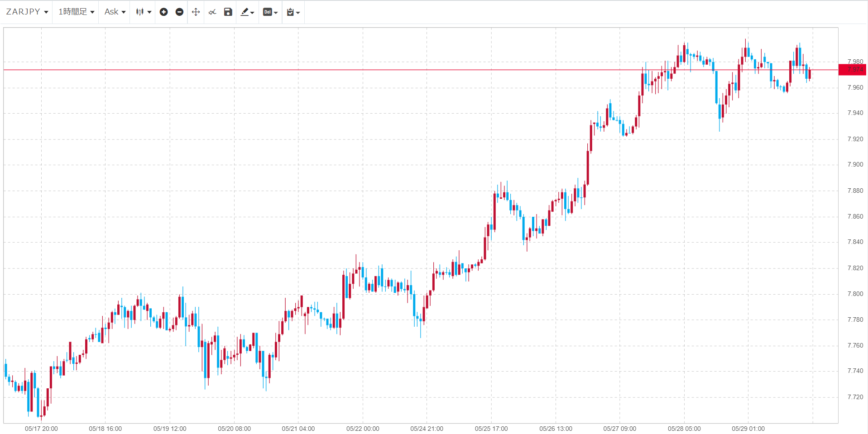Viewport: 868px width, 434px height.
Task: Open the Ask price type dropdown
Action: (115, 12)
